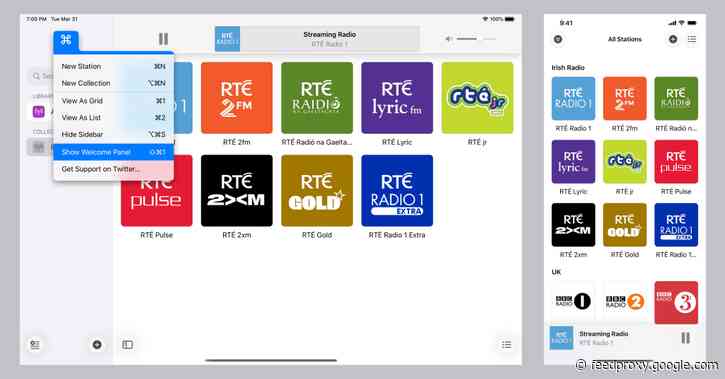Click iPad battery status icon
Image resolution: width=725 pixels, height=379 pixels.
pyautogui.click(x=510, y=19)
